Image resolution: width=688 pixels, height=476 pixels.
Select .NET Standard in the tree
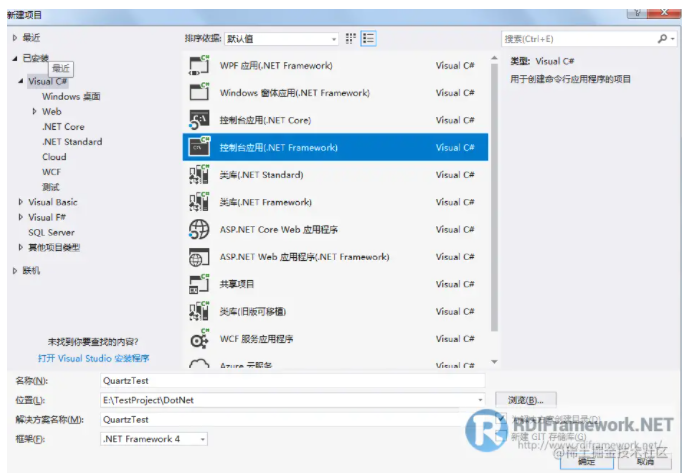coord(72,142)
